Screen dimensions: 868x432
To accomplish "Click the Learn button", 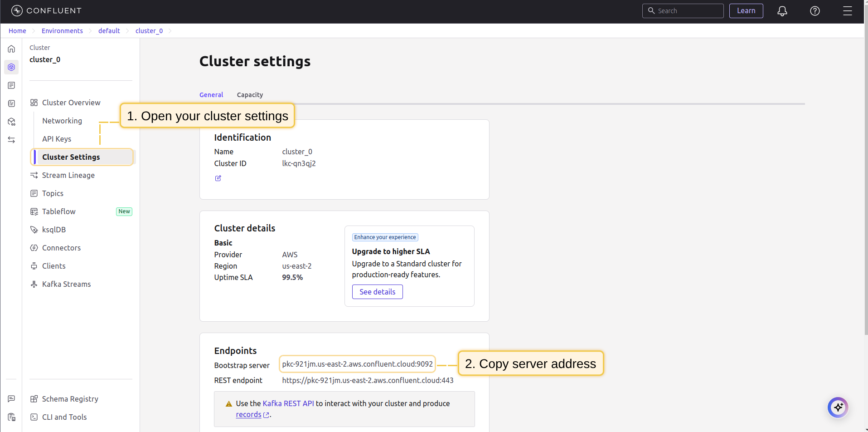I will [746, 11].
